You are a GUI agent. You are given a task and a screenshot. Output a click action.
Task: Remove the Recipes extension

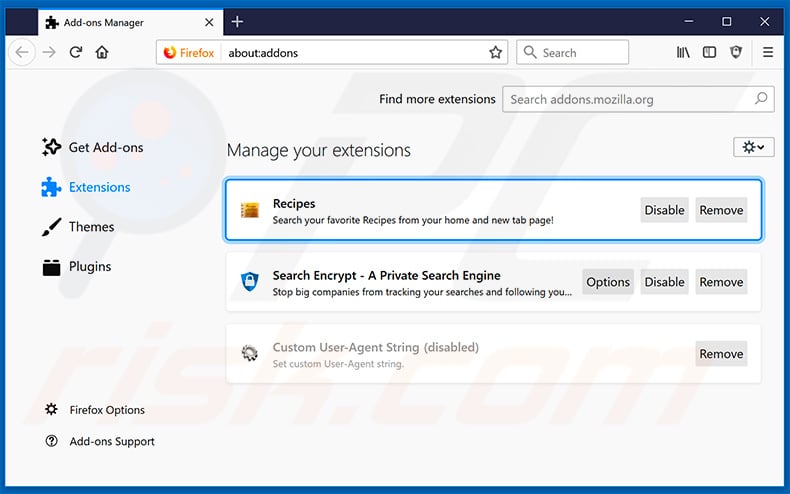(721, 210)
